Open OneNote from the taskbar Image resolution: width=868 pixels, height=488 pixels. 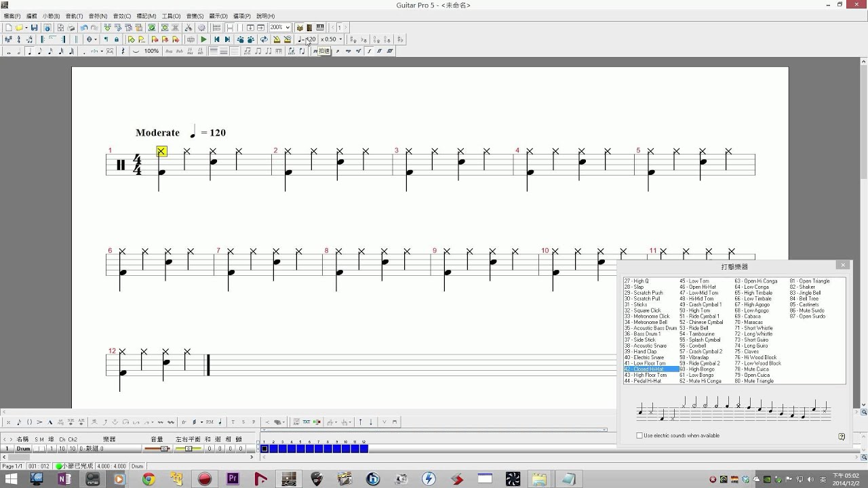pyautogui.click(x=64, y=479)
